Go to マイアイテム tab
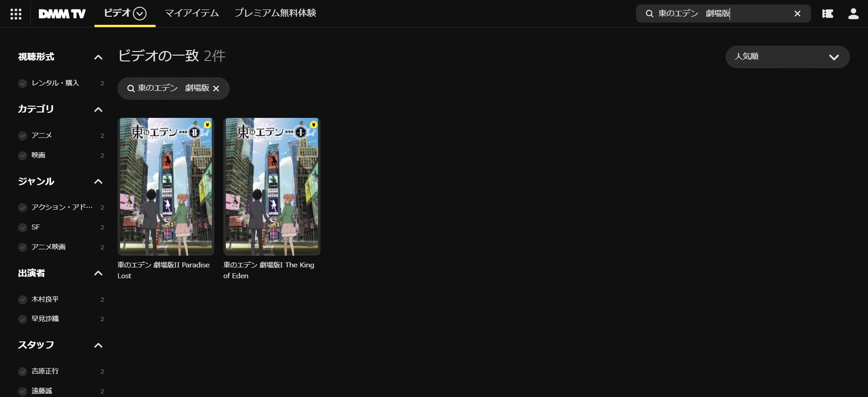The image size is (868, 397). (192, 13)
